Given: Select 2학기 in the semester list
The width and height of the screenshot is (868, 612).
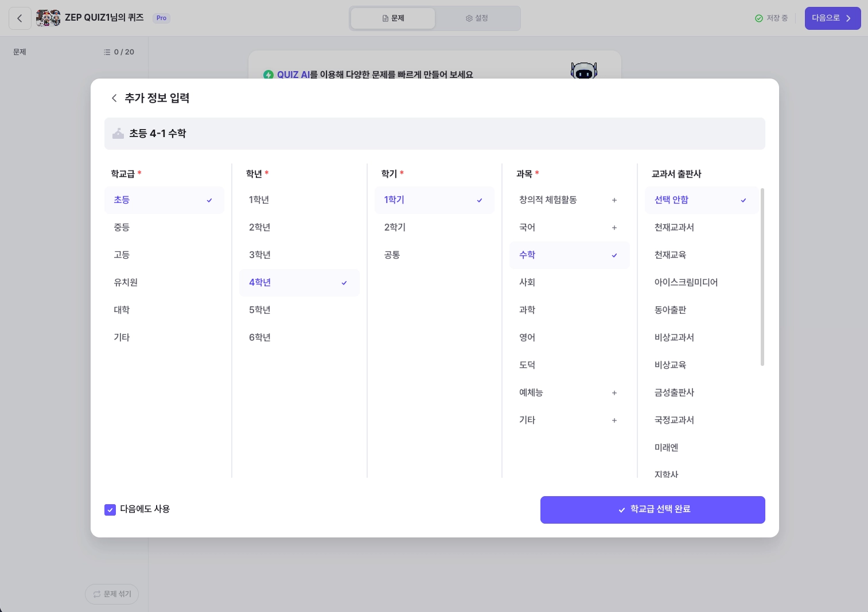Looking at the screenshot, I should (x=434, y=228).
